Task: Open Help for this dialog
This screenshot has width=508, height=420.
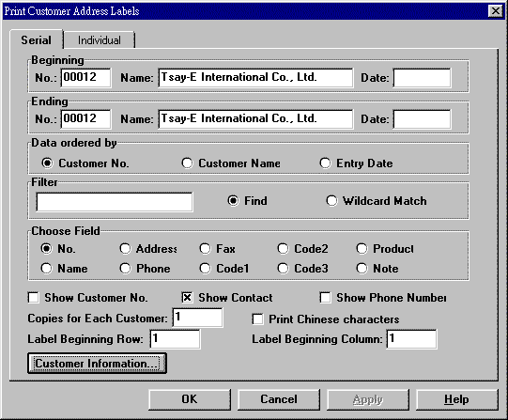Action: (456, 399)
